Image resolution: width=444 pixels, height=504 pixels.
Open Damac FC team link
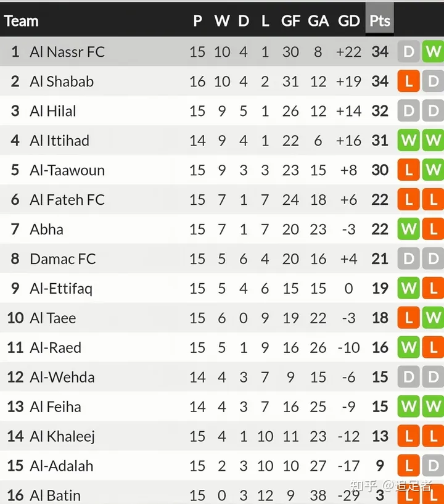pos(63,259)
